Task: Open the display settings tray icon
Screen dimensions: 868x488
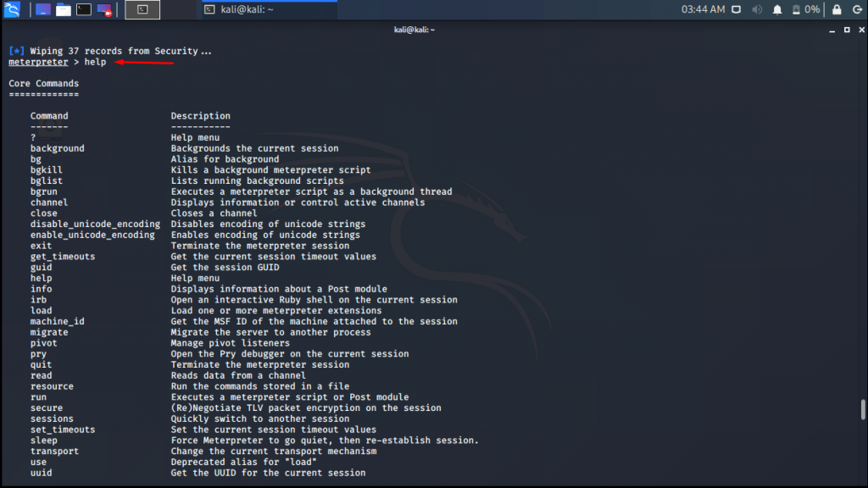Action: pyautogui.click(x=737, y=9)
